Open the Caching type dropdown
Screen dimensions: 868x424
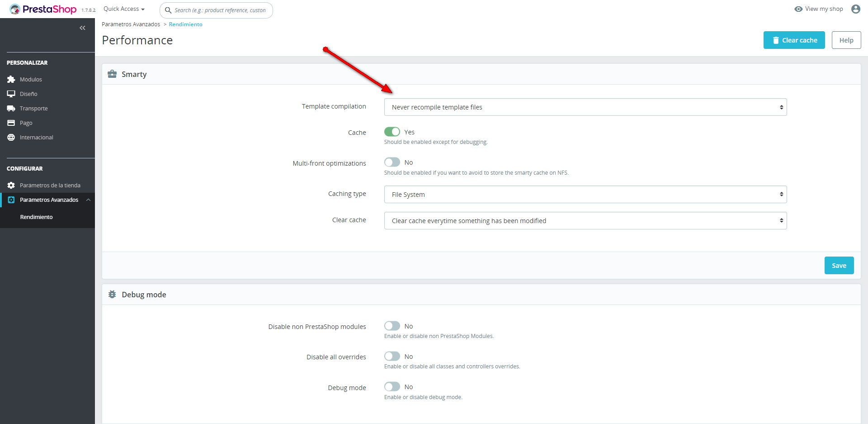click(x=585, y=195)
